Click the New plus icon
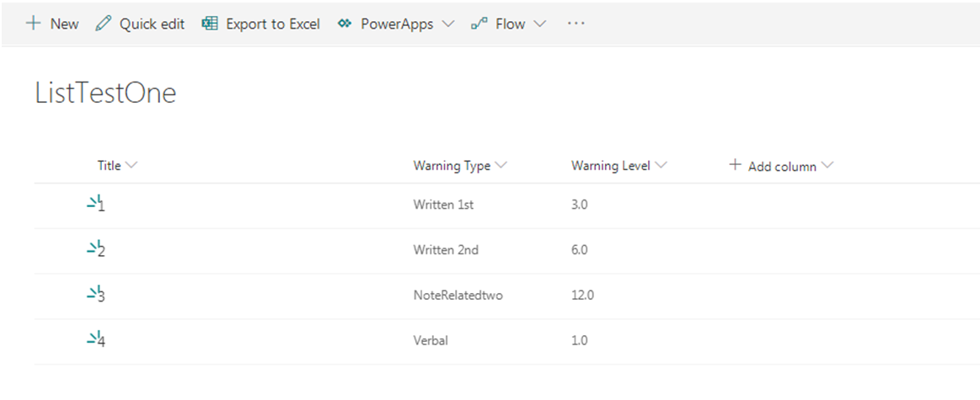 click(33, 24)
